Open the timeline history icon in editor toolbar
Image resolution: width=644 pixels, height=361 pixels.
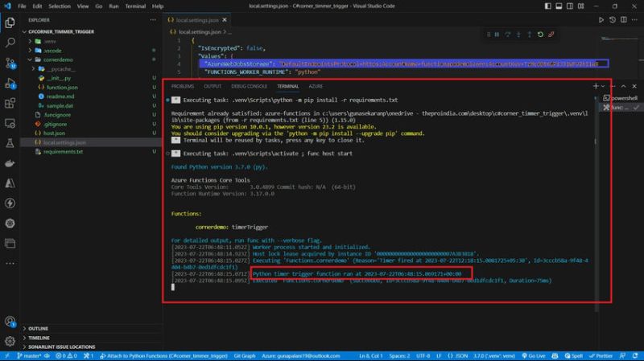click(x=613, y=19)
